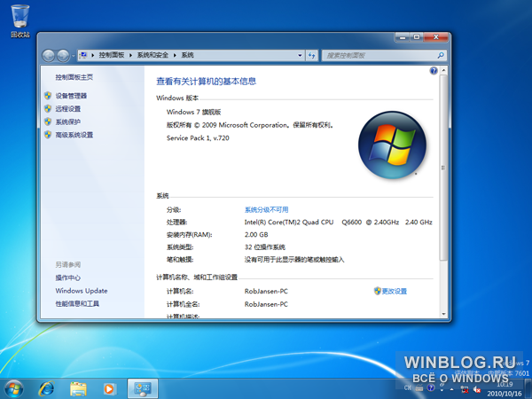The width and height of the screenshot is (532, 399).
Task: Open the address bar history dropdown
Action: pos(300,55)
